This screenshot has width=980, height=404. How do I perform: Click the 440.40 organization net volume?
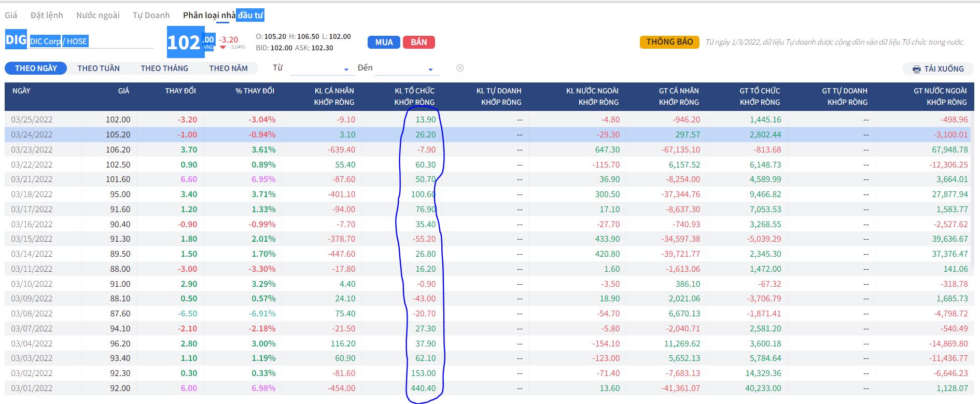[423, 388]
